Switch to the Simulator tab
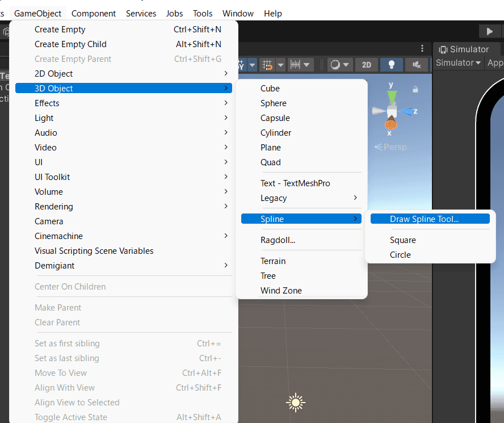 tap(464, 49)
